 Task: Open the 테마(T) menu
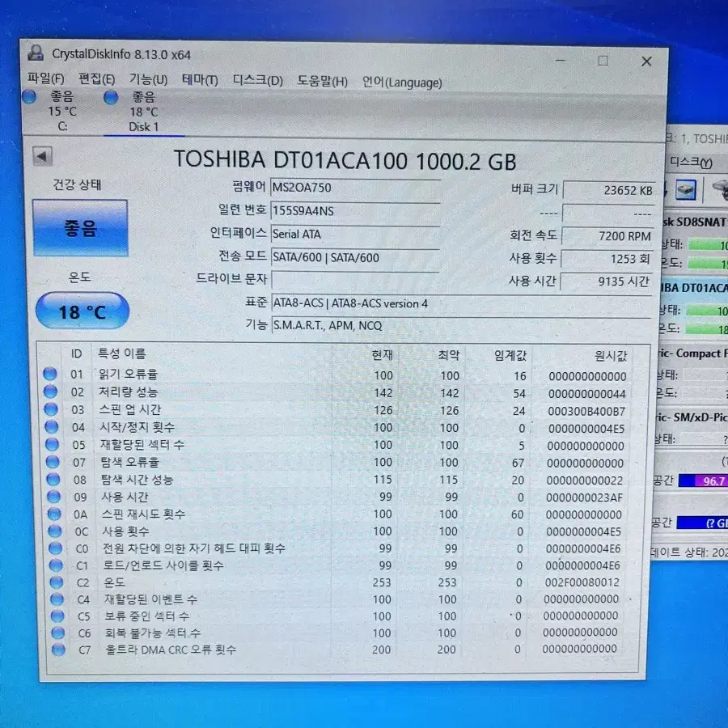click(200, 80)
